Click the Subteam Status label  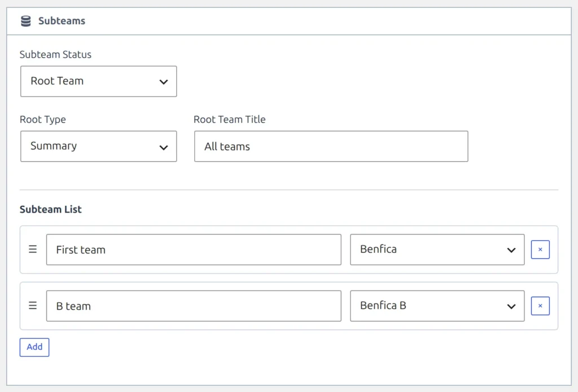click(55, 55)
